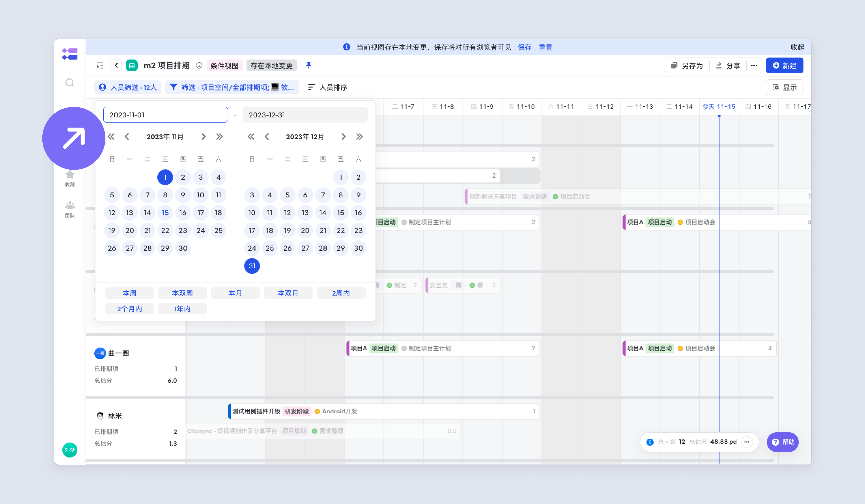The height and width of the screenshot is (504, 865).
Task: Save view changes via 保存 link
Action: click(x=524, y=47)
